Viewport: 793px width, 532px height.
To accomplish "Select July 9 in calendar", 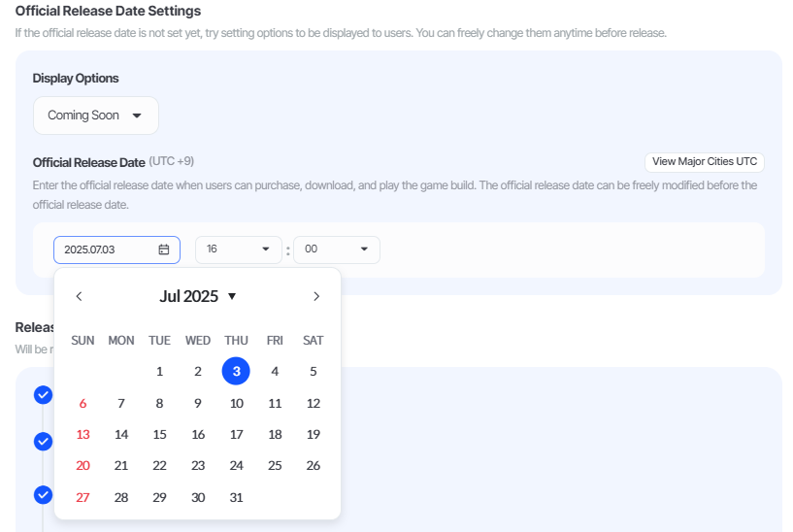I will 198,404.
